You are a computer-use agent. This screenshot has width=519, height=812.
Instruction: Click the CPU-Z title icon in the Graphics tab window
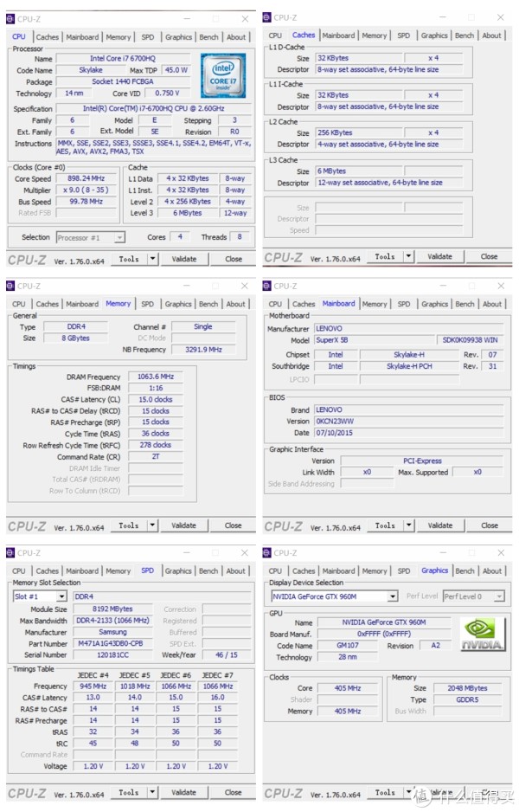tap(267, 553)
